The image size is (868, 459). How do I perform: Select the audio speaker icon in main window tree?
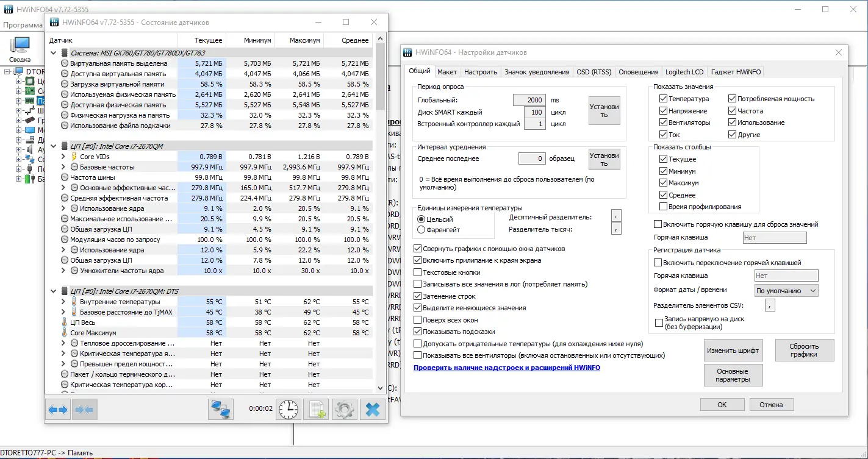coord(31,149)
